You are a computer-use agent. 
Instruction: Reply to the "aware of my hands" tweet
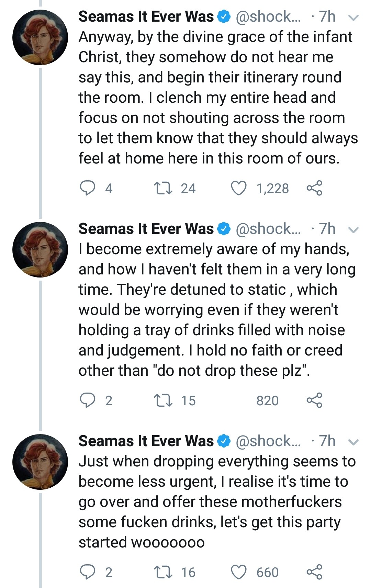click(87, 400)
